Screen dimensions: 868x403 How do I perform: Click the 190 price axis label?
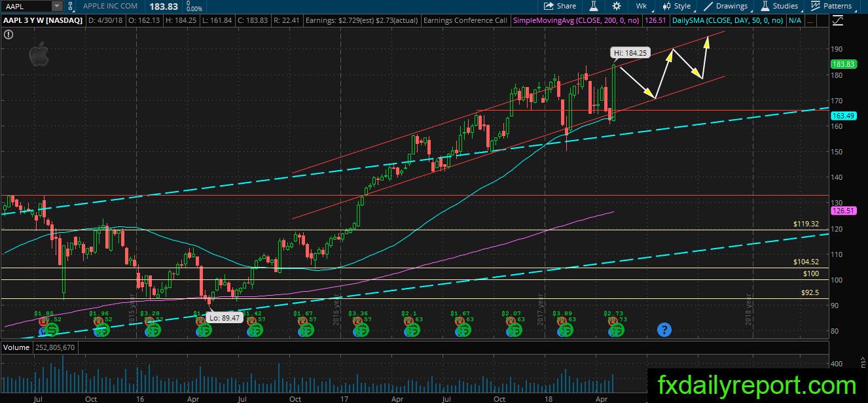coord(837,49)
